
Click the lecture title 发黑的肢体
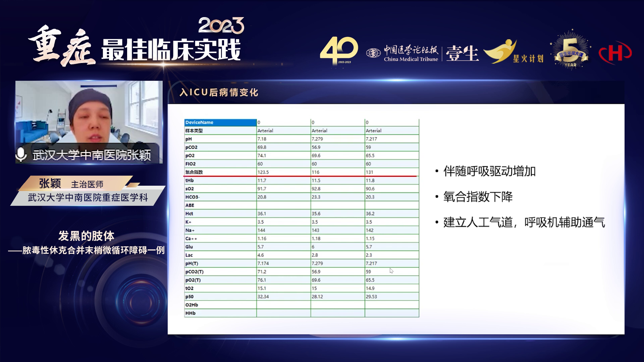(x=86, y=236)
